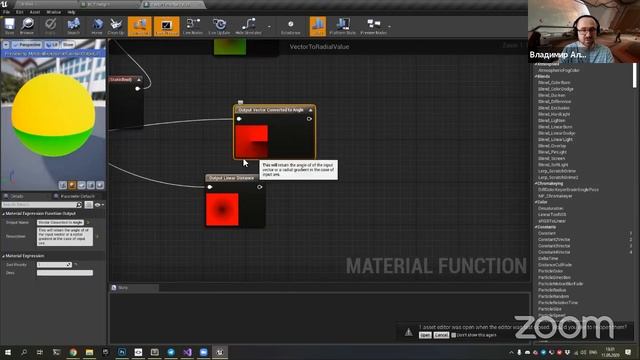
Task: Select cylinder preview mesh icon
Action: point(62,185)
